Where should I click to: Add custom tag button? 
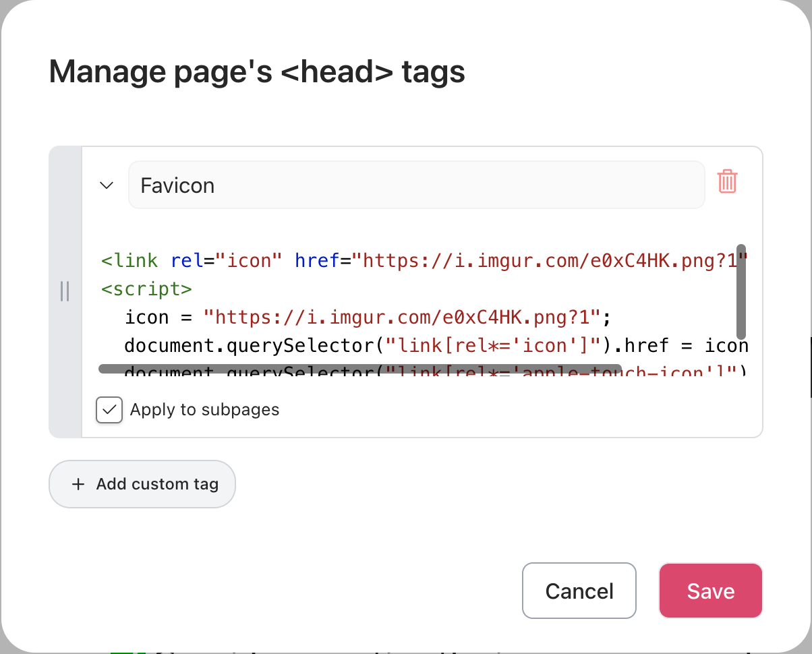[142, 484]
